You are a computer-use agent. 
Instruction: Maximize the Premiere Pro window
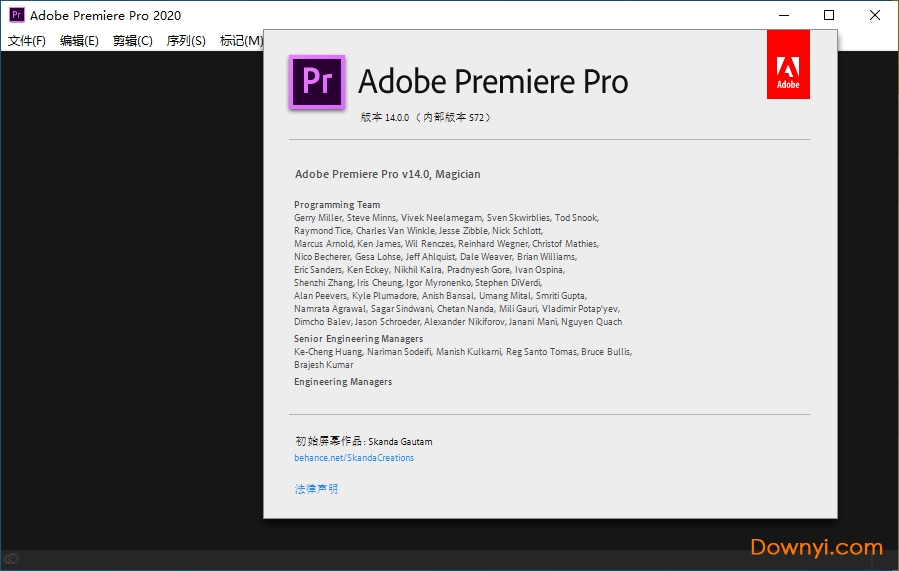829,15
